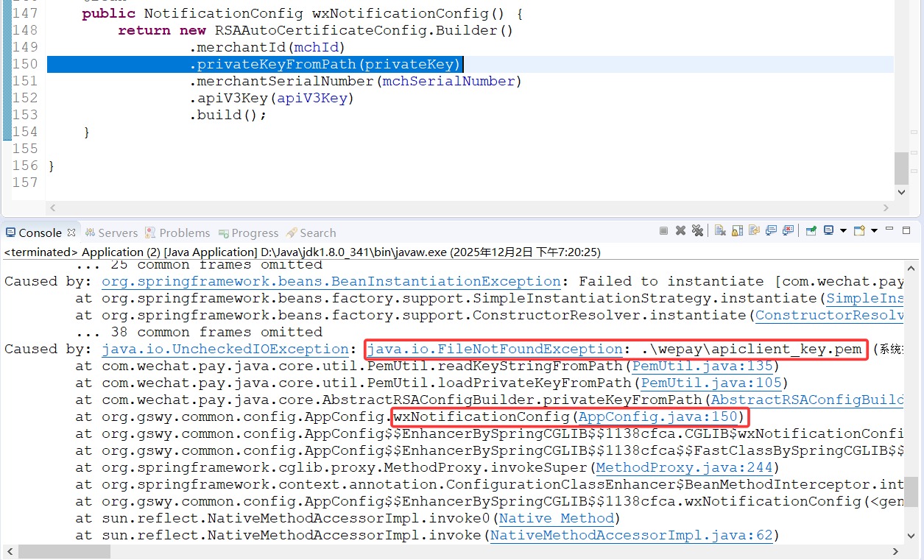Click line number 150 in gutter
This screenshot has height=560, width=924.
click(x=25, y=65)
